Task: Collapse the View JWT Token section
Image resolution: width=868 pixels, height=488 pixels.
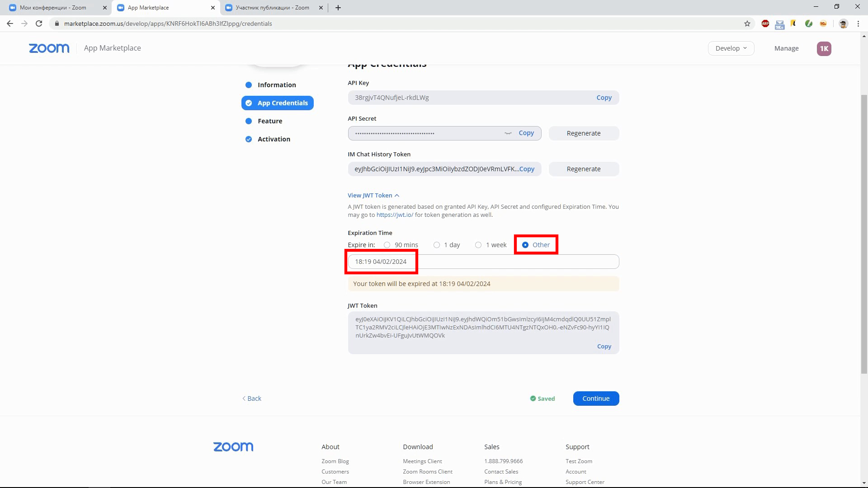Action: point(373,195)
